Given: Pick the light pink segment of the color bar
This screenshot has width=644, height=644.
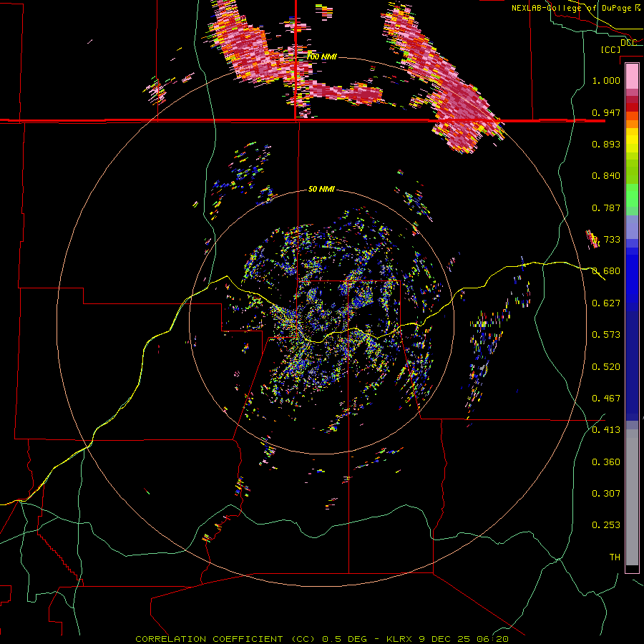Looking at the screenshot, I should [x=632, y=77].
